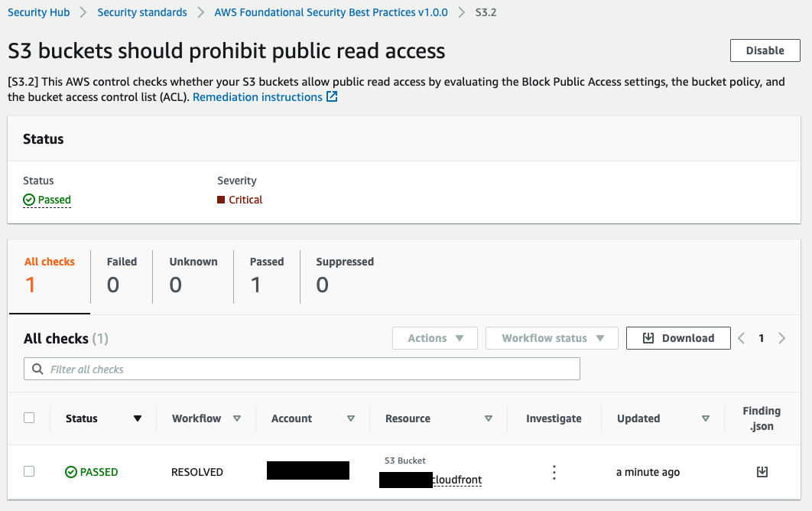Image resolution: width=812 pixels, height=511 pixels.
Task: Download the Finding .json for the passed check
Action: point(762,472)
